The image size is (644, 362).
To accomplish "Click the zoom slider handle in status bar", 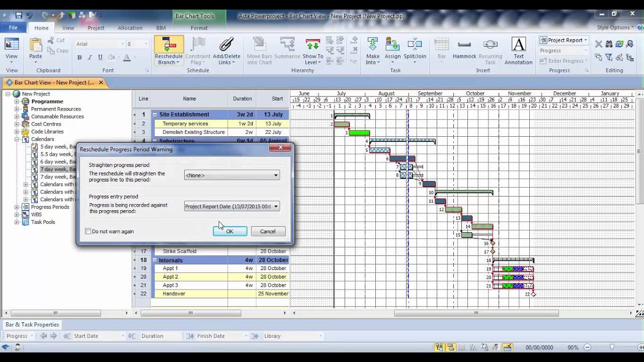I will (612, 347).
